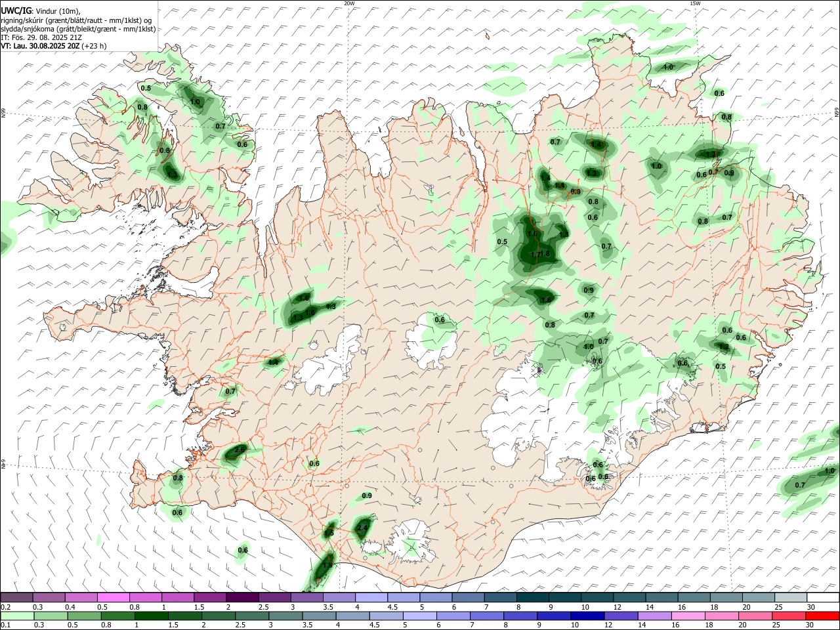Click the IT: Fös. 29. 08. 2025 21Z line
Image resolution: width=840 pixels, height=630 pixels.
click(41, 37)
